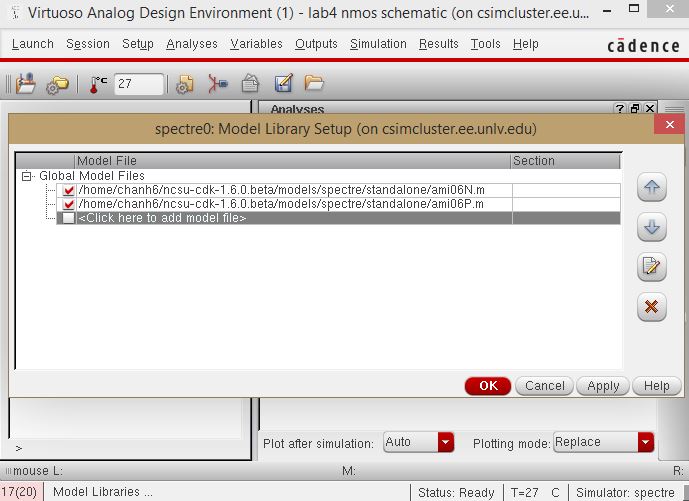Click the edit model file icon

point(652,267)
